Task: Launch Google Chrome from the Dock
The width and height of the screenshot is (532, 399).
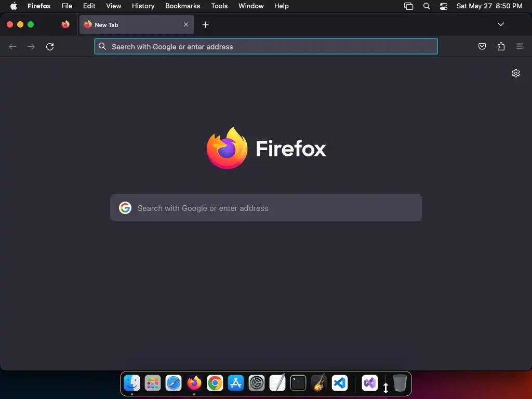Action: click(x=215, y=383)
